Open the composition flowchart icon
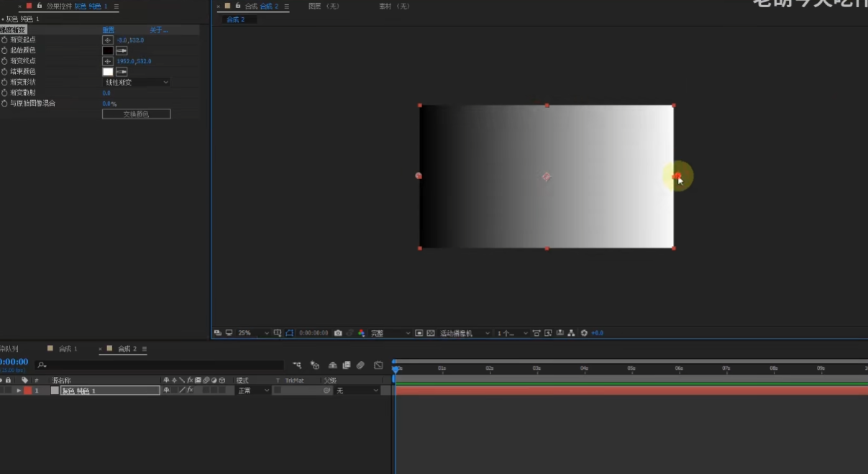Viewport: 868px width, 474px height. 571,333
